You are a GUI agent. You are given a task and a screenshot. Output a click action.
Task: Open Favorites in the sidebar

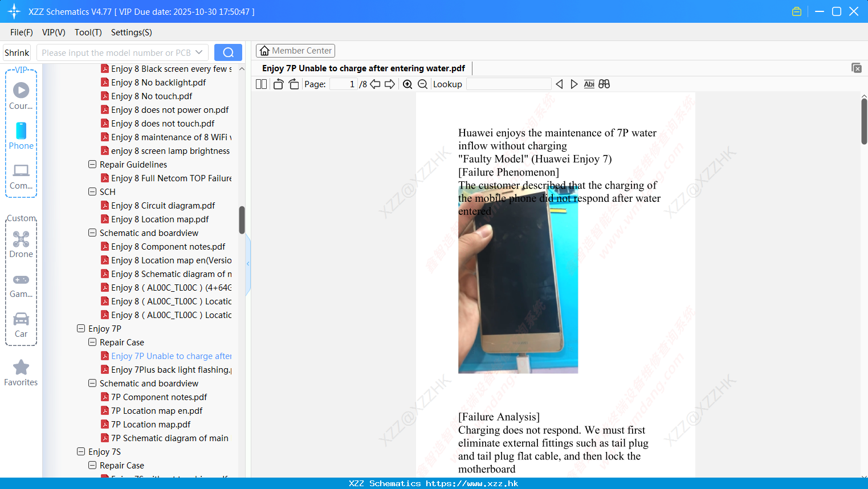[21, 372]
